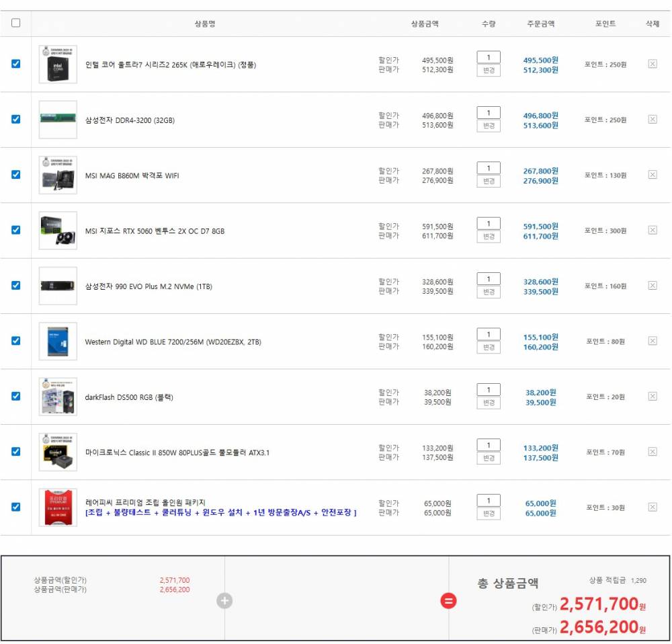Click quantity field for Intel Core Ultra7
Image resolution: width=672 pixels, height=644 pixels.
pyautogui.click(x=489, y=57)
